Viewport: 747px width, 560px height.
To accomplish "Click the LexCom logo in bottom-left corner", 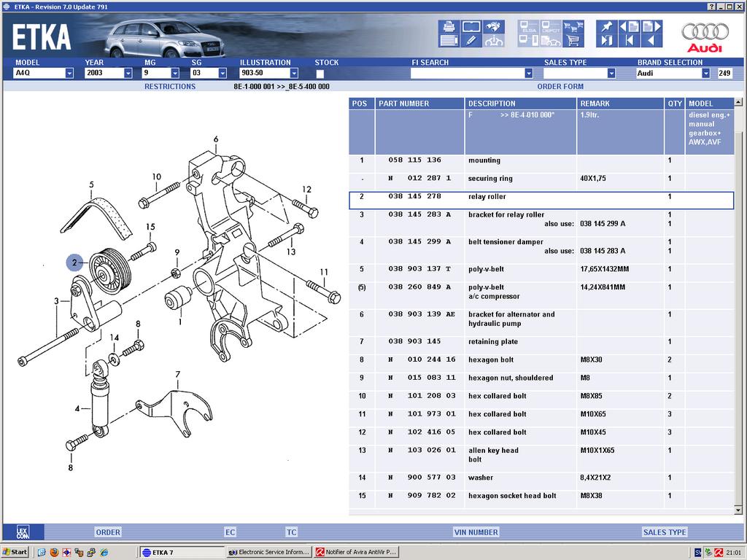I will coord(23,532).
